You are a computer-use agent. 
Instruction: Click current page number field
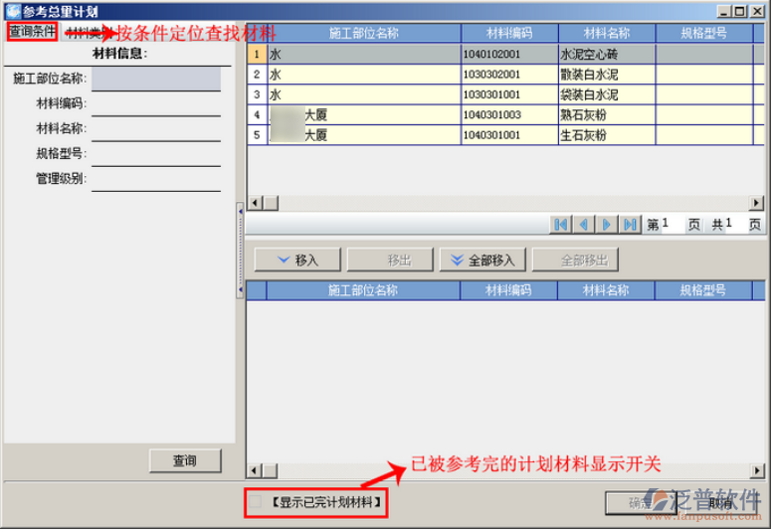coord(673,224)
